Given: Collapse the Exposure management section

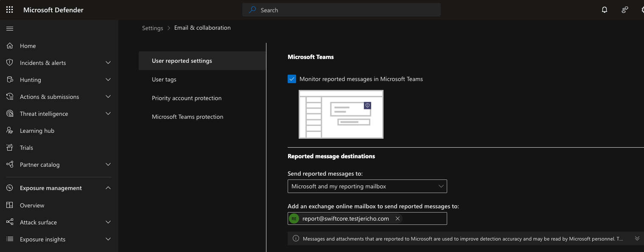Looking at the screenshot, I should [108, 188].
